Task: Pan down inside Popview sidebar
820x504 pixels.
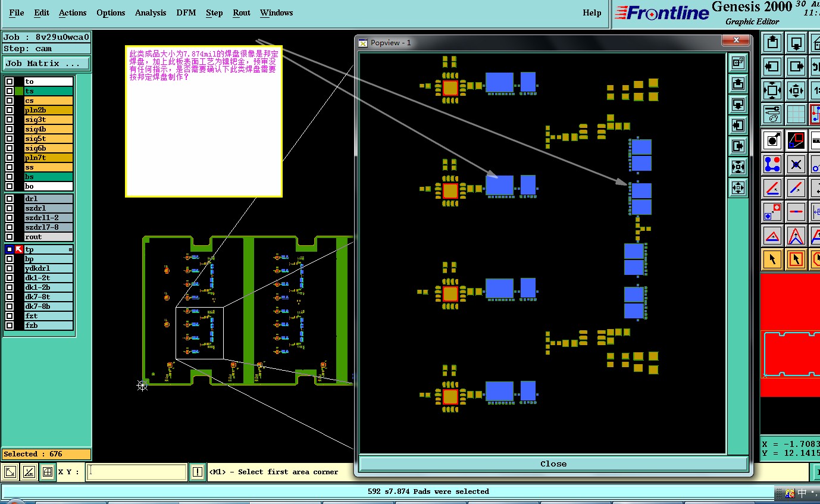Action: click(738, 104)
